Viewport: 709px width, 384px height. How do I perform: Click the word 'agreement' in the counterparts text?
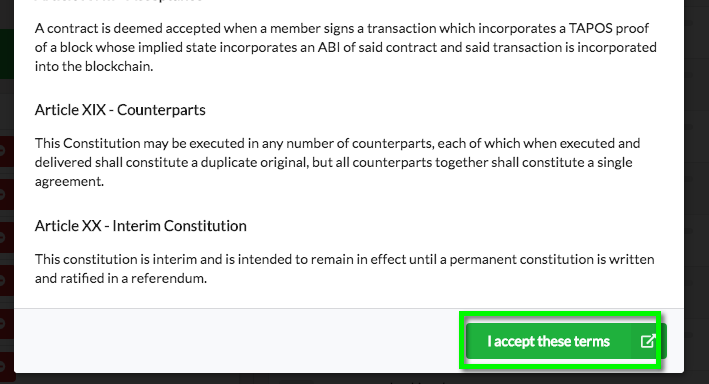(x=68, y=181)
